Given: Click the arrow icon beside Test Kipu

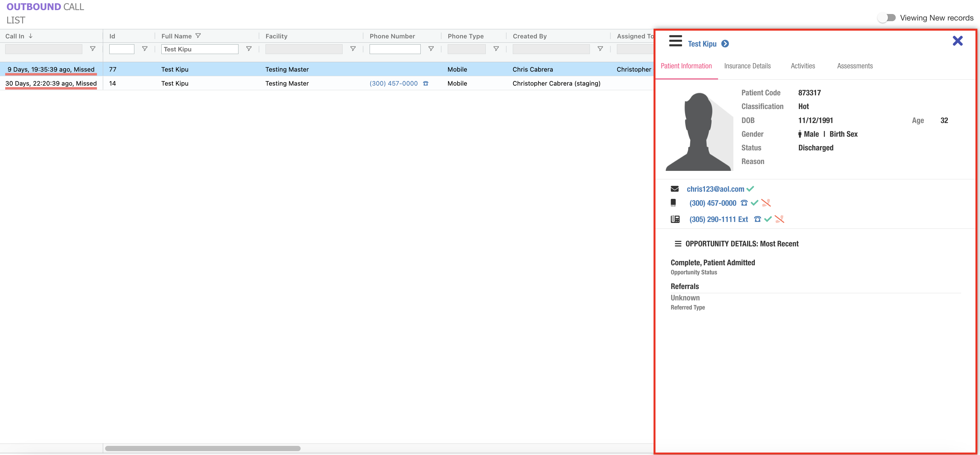Looking at the screenshot, I should tap(725, 44).
